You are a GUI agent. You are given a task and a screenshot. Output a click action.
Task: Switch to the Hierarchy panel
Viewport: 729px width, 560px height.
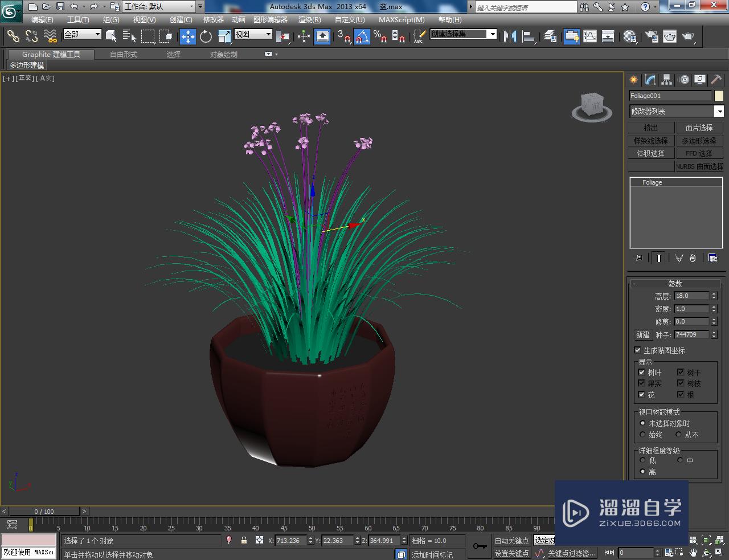pyautogui.click(x=666, y=80)
